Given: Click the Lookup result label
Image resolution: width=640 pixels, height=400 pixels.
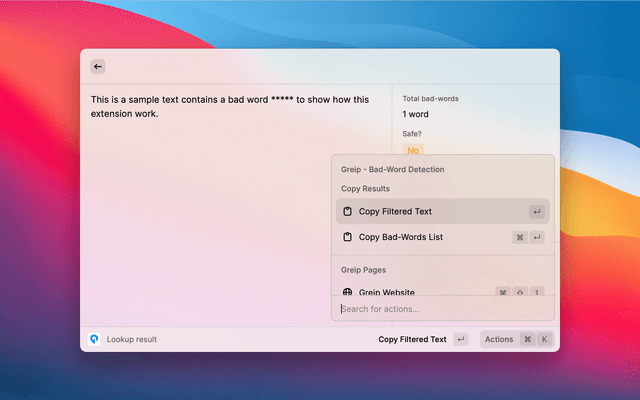Looking at the screenshot, I should 132,339.
